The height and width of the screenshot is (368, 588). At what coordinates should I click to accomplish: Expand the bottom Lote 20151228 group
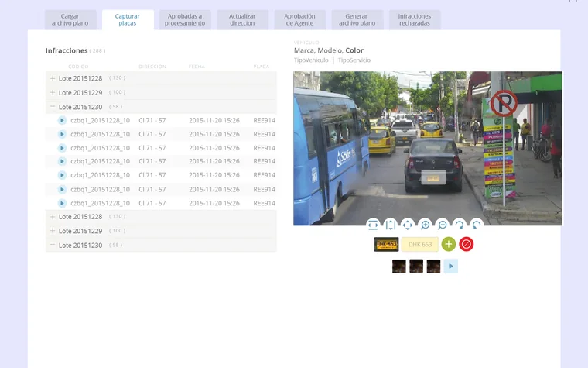[x=53, y=217]
